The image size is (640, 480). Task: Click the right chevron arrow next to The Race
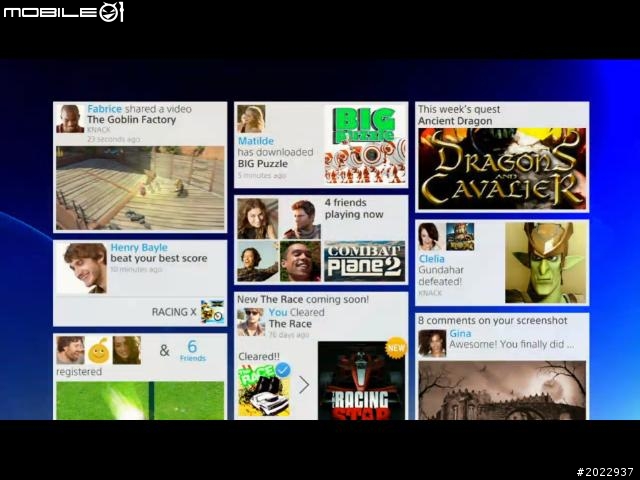(x=304, y=384)
